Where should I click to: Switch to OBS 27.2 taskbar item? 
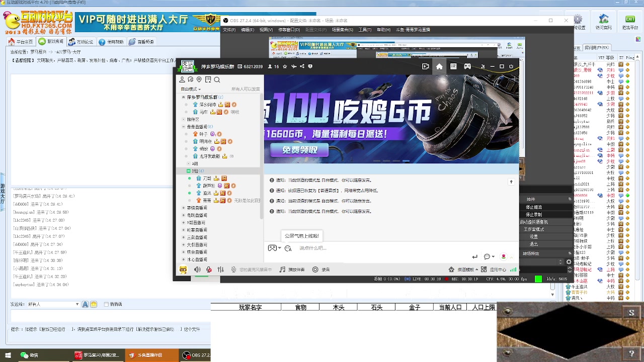coord(195,355)
